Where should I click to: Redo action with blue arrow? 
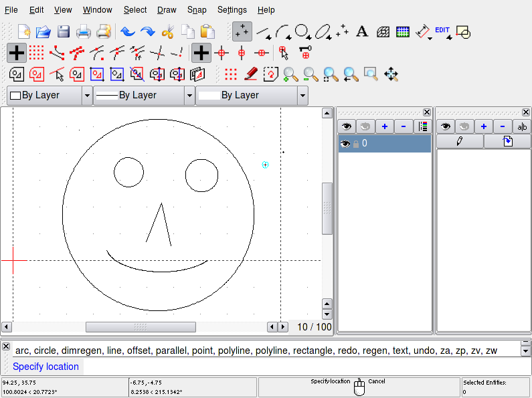click(x=148, y=32)
